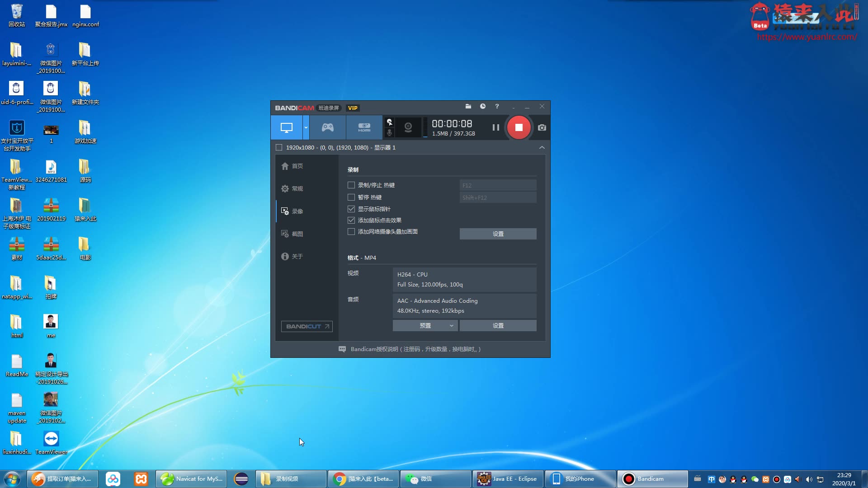Open taskbar clock showing 23:29
This screenshot has width=868, height=488.
coord(844,479)
